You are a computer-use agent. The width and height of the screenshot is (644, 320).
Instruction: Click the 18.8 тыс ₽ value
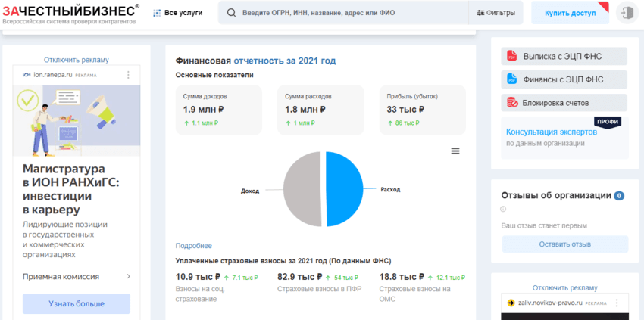pyautogui.click(x=402, y=277)
